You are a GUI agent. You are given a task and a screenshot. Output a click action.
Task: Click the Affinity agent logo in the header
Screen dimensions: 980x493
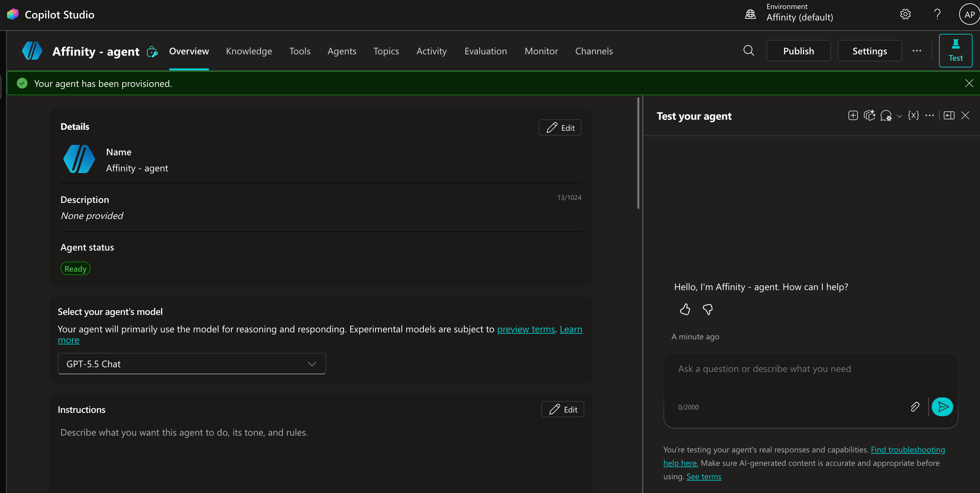coord(32,51)
